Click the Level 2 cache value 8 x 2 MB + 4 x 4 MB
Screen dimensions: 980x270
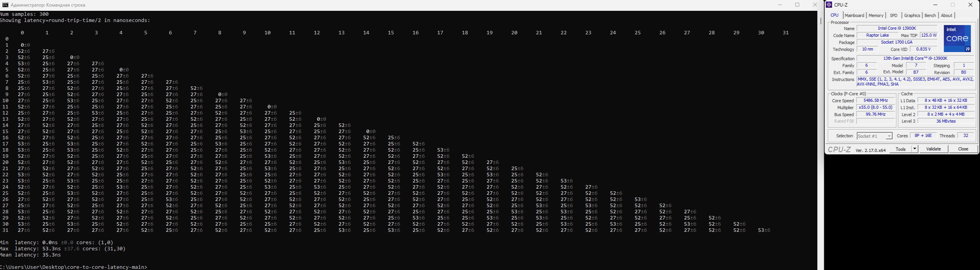click(946, 114)
